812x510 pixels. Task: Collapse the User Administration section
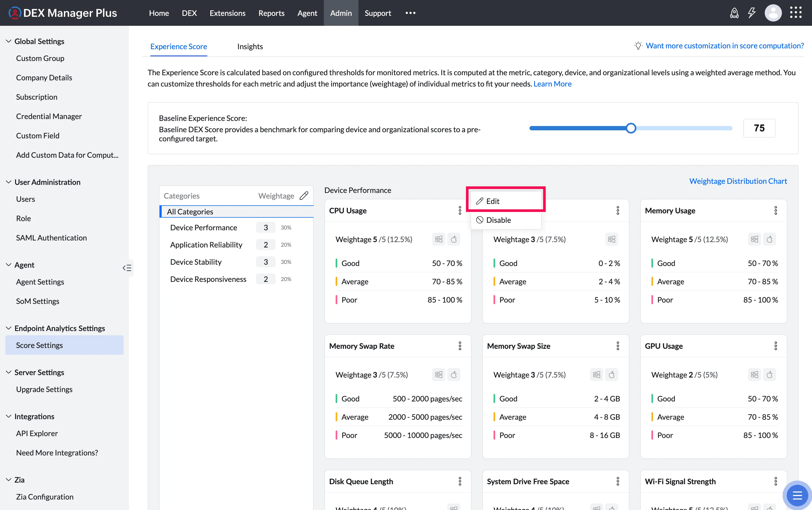(9, 182)
